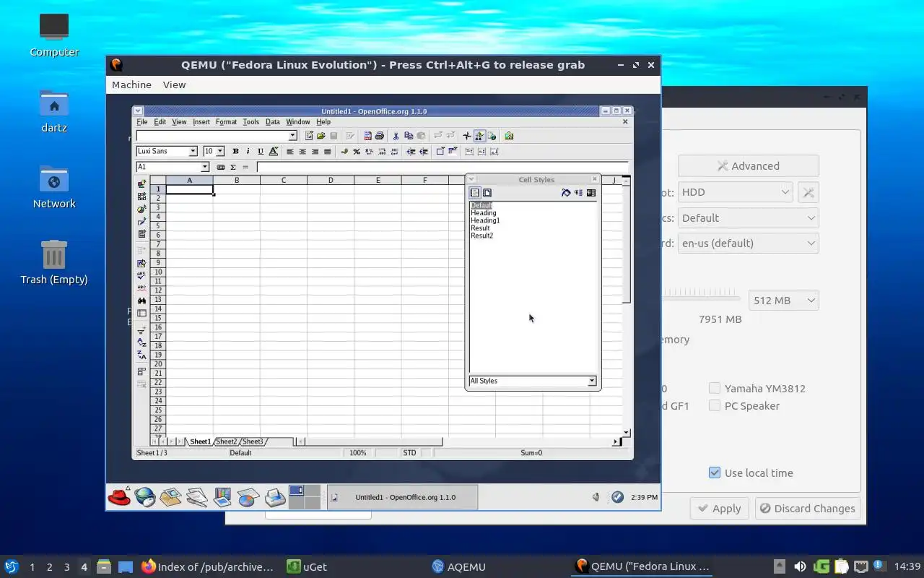The image size is (924, 578).
Task: Click the Find binoculars icon in main toolbar
Action: 141,301
